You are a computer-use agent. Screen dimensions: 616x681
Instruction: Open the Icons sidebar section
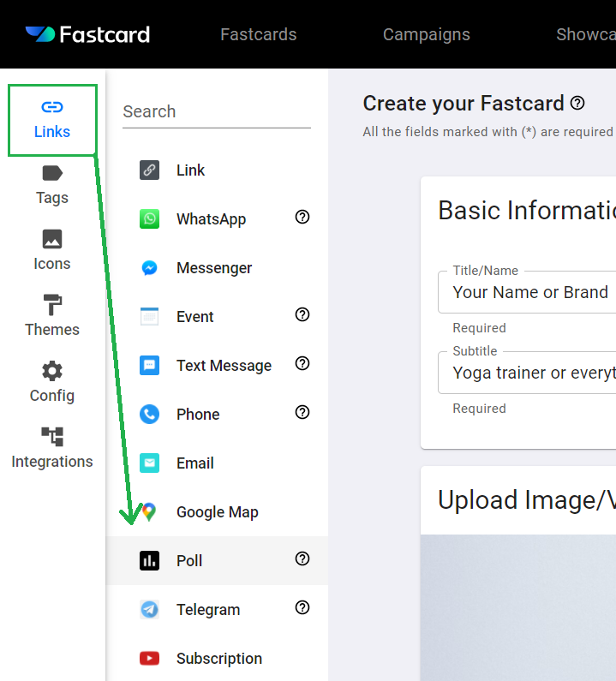point(52,251)
